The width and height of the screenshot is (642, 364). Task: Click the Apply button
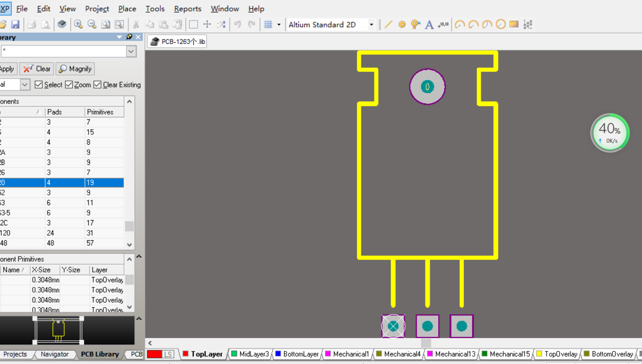(8, 69)
